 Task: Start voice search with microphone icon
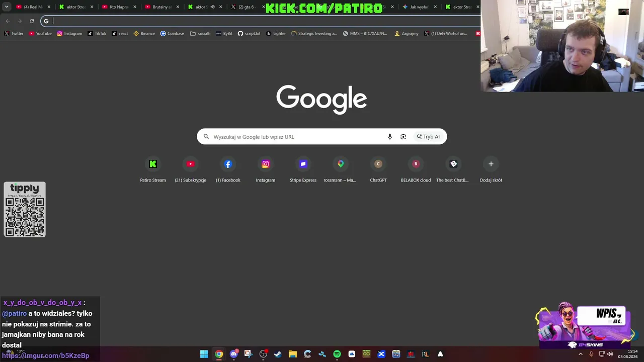[389, 137]
